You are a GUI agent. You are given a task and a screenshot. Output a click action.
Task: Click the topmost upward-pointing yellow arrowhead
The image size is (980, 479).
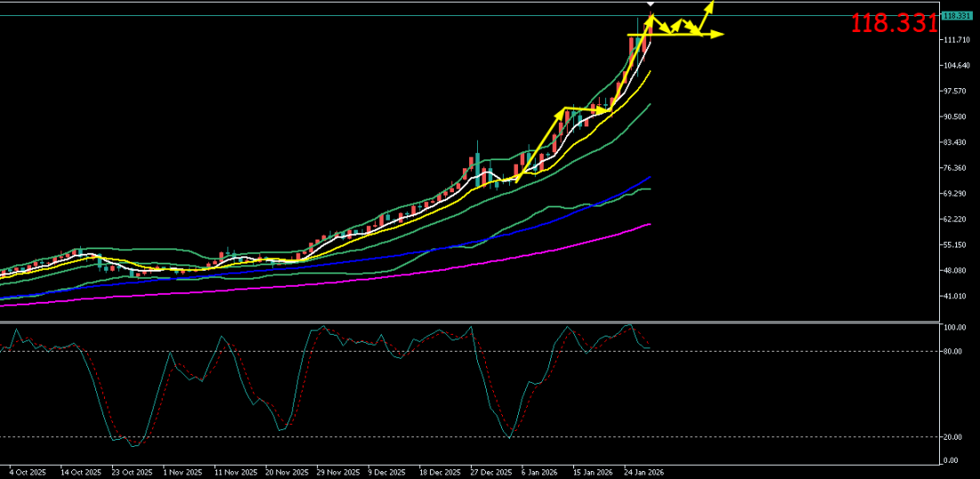pos(710,4)
